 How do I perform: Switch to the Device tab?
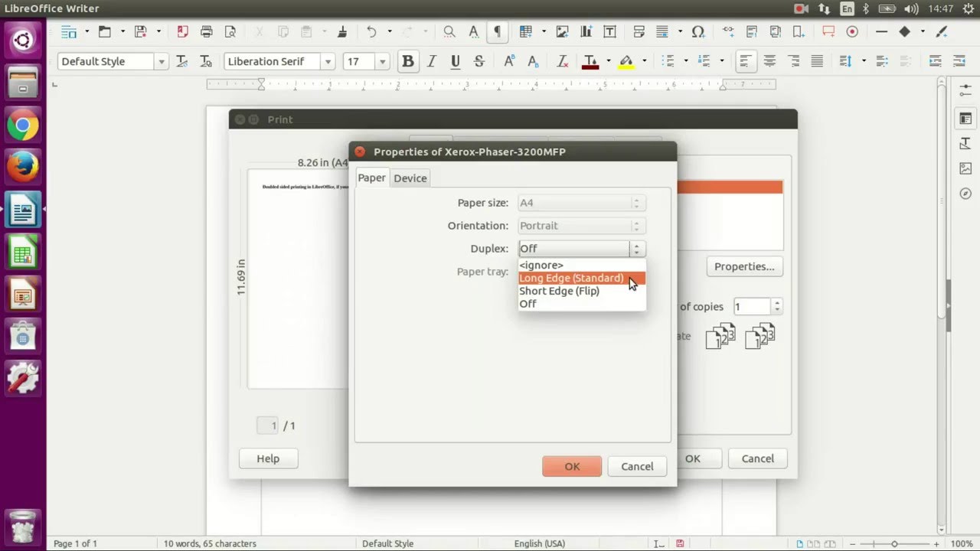pos(410,178)
